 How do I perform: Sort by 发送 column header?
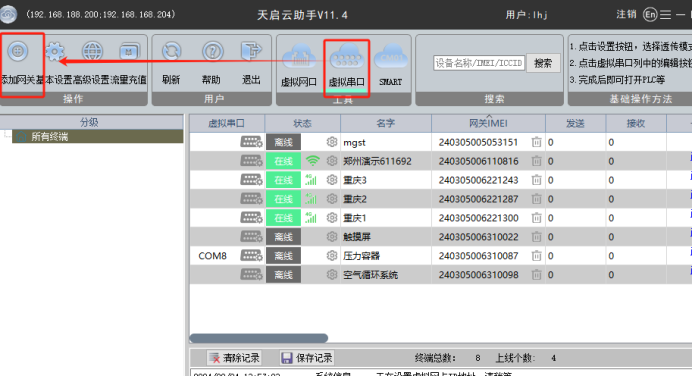pos(575,123)
